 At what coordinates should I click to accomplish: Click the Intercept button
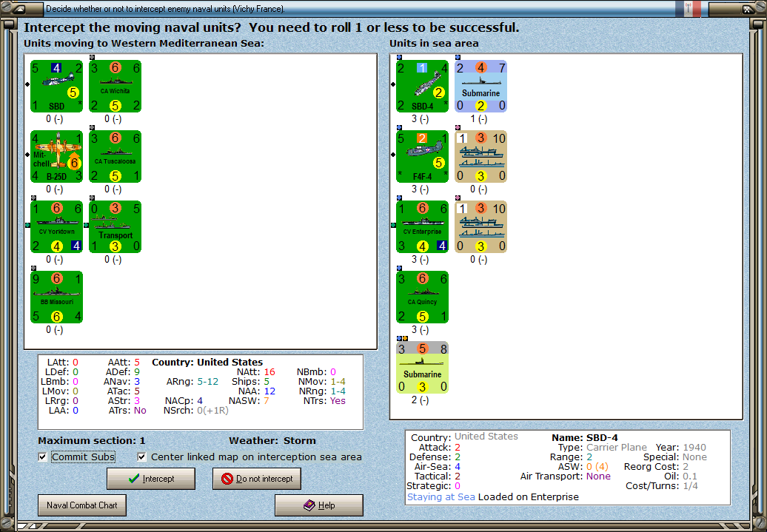[151, 479]
